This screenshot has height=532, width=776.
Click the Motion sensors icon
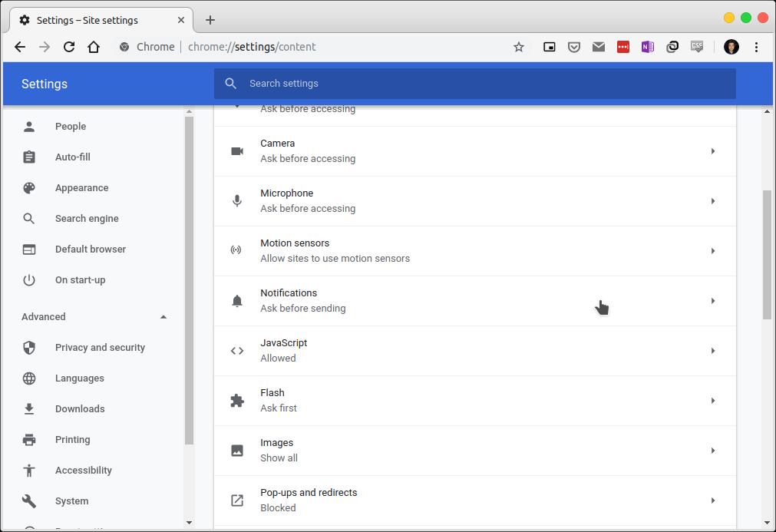click(x=236, y=250)
